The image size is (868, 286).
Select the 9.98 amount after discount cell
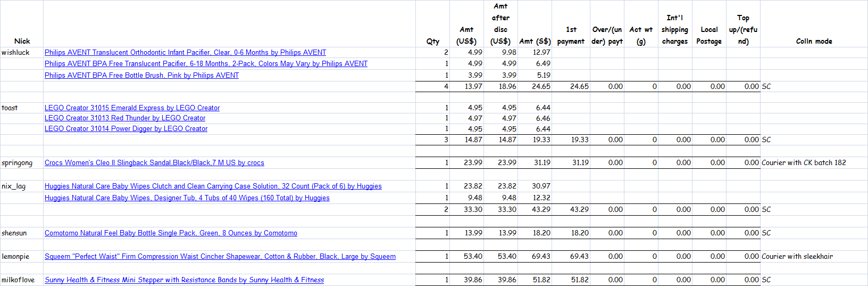(500, 52)
